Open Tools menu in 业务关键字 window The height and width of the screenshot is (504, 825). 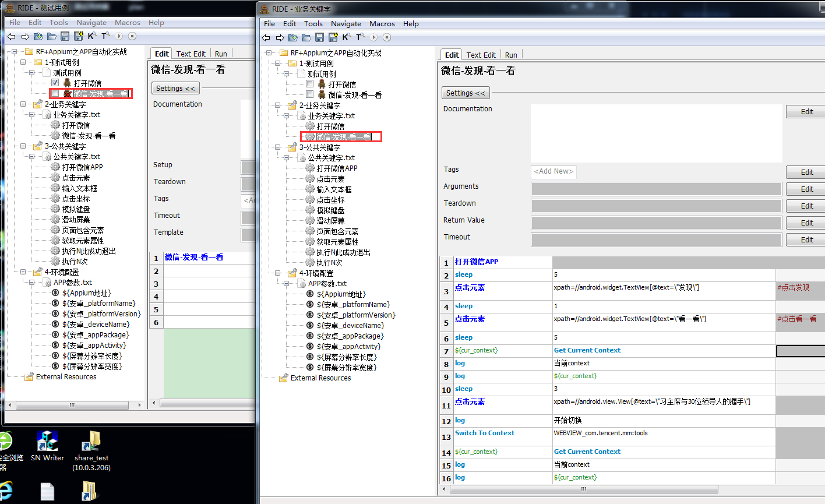pyautogui.click(x=313, y=24)
